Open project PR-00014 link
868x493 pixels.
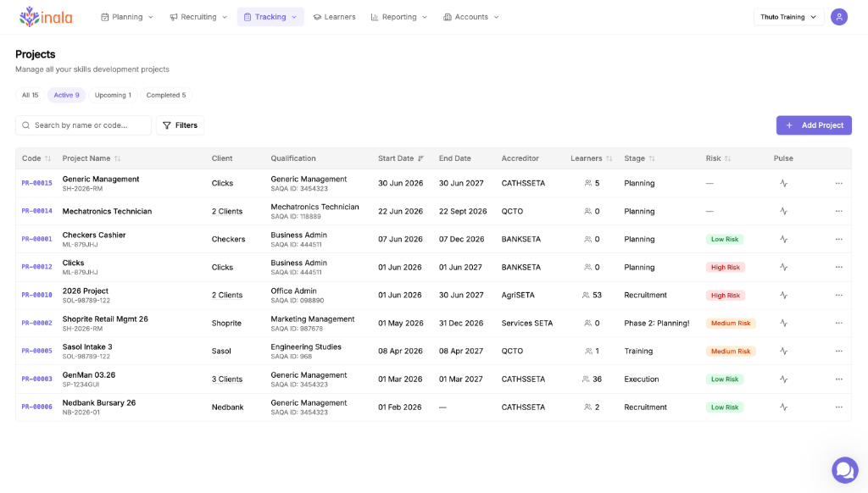(x=36, y=211)
